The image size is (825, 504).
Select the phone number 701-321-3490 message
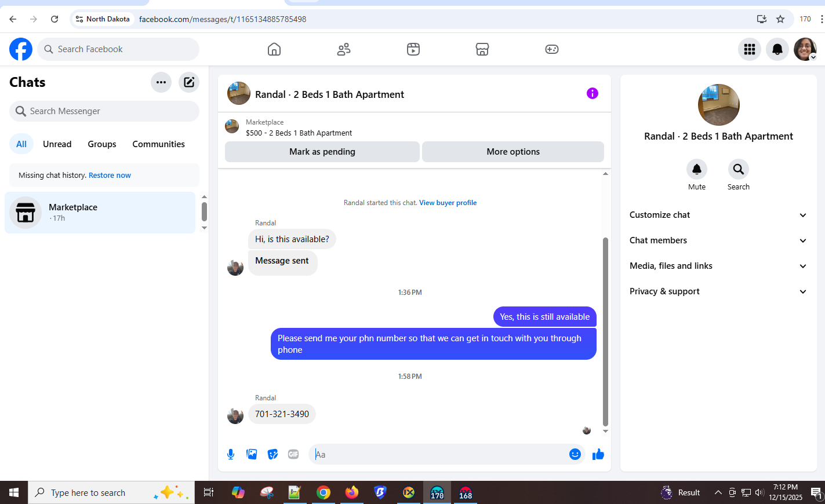[x=282, y=414]
